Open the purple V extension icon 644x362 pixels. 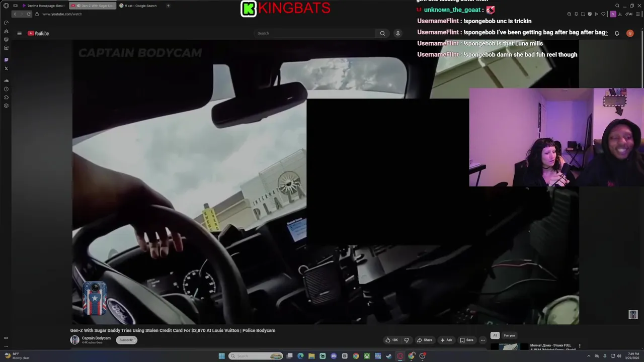613,14
